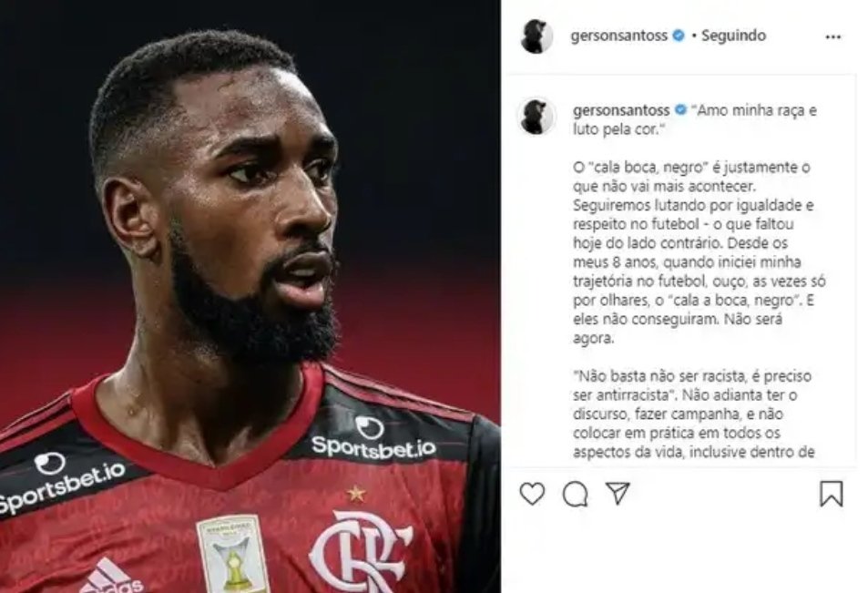The image size is (868, 593).
Task: Click the paragraph beginning 'Não basta não ser racista'
Action: 692,414
